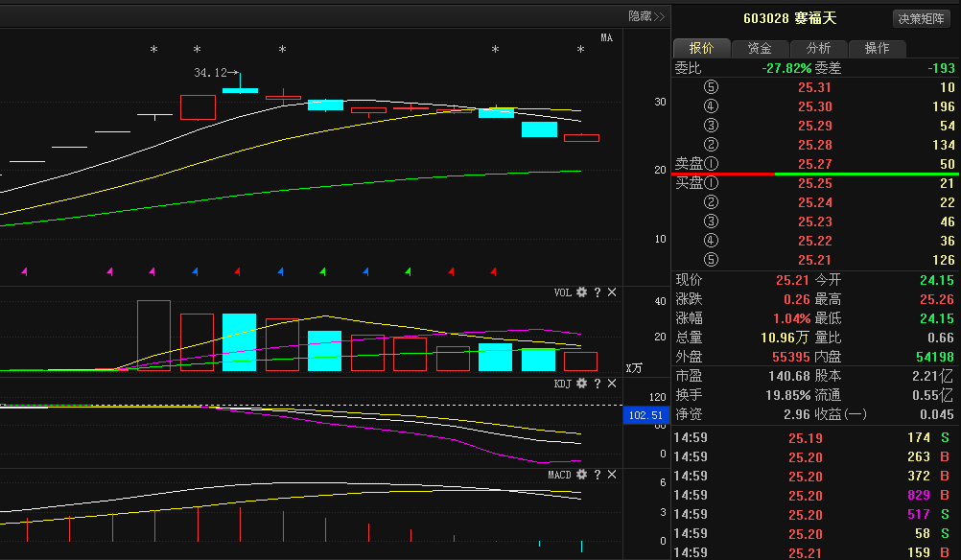
Task: Select buy order level 3 price 25.23
Action: click(814, 222)
